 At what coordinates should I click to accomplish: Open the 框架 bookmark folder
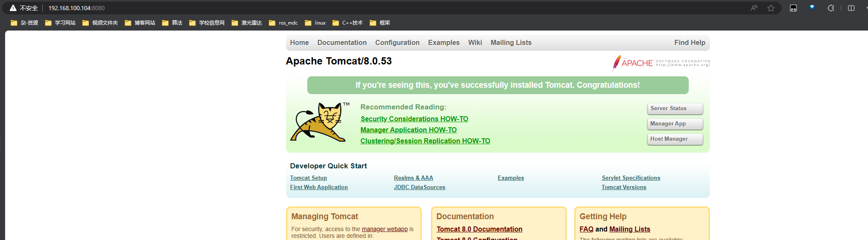(x=380, y=23)
